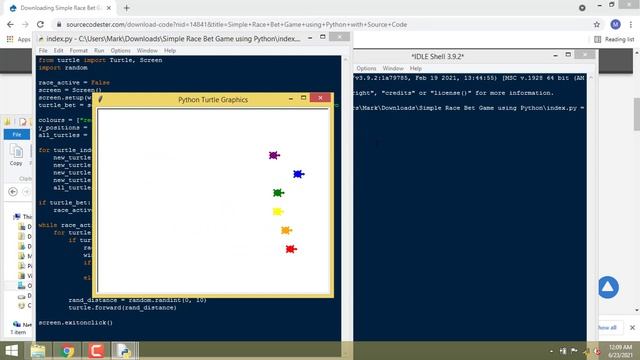Click the screen.exitonclick() code line

[76, 322]
